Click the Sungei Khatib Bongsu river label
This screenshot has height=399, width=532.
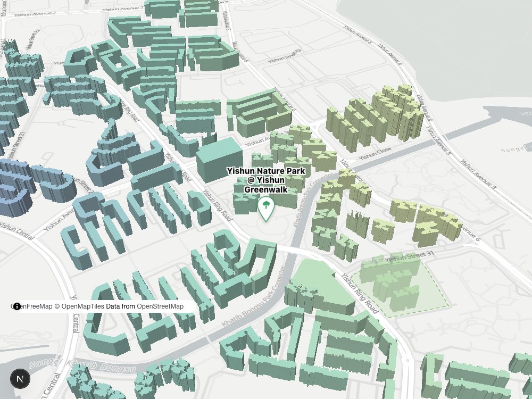(83, 366)
